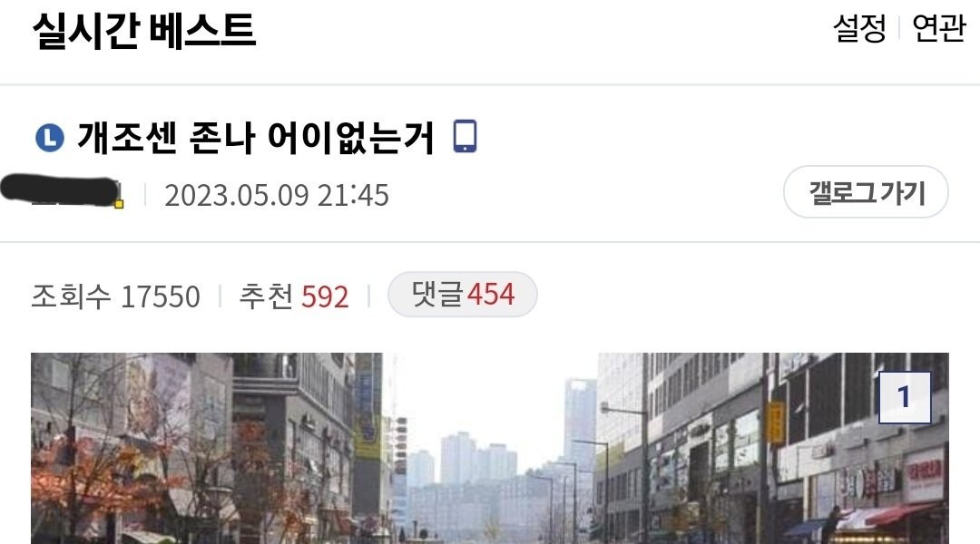Click the red shop sign in photo

(923, 473)
